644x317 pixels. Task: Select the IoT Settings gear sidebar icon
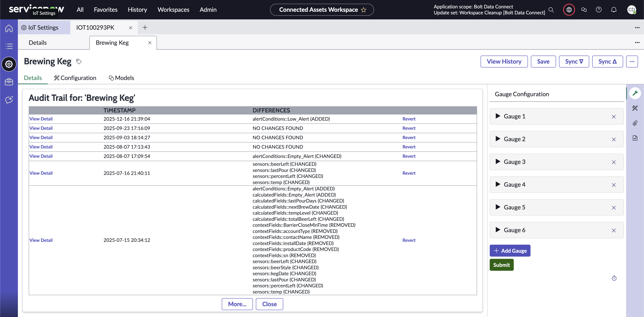pos(9,64)
